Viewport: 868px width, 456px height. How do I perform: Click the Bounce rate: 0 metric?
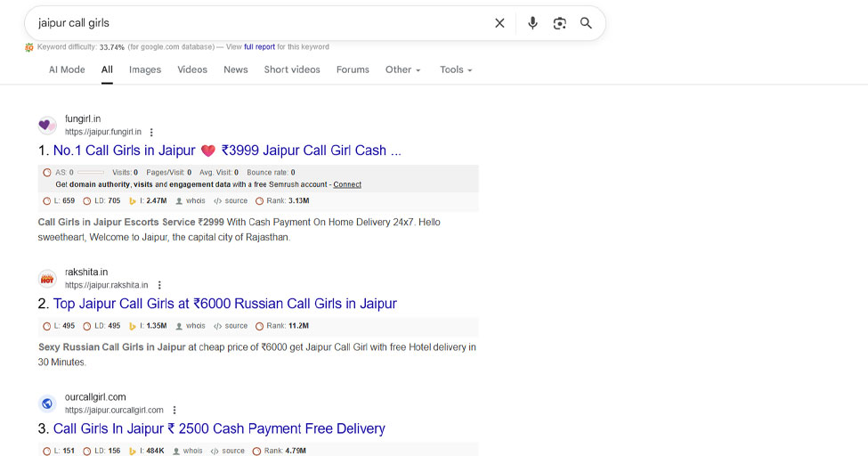point(272,172)
